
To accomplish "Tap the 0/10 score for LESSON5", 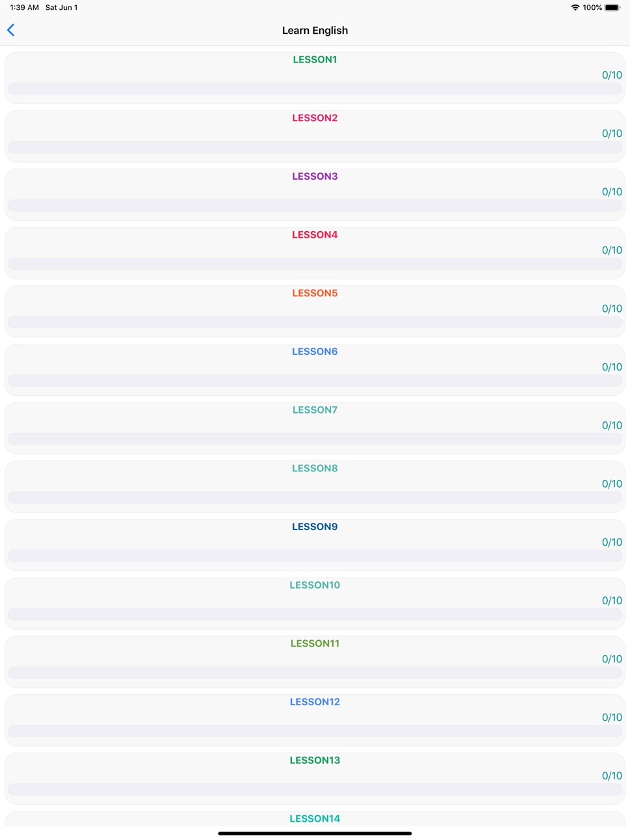I will click(612, 309).
